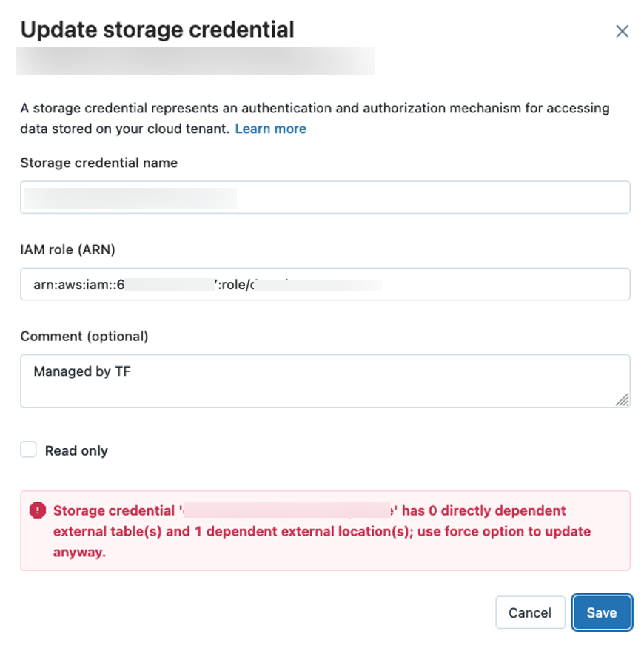This screenshot has height=648, width=644.
Task: Save the storage credential changes
Action: tap(601, 612)
